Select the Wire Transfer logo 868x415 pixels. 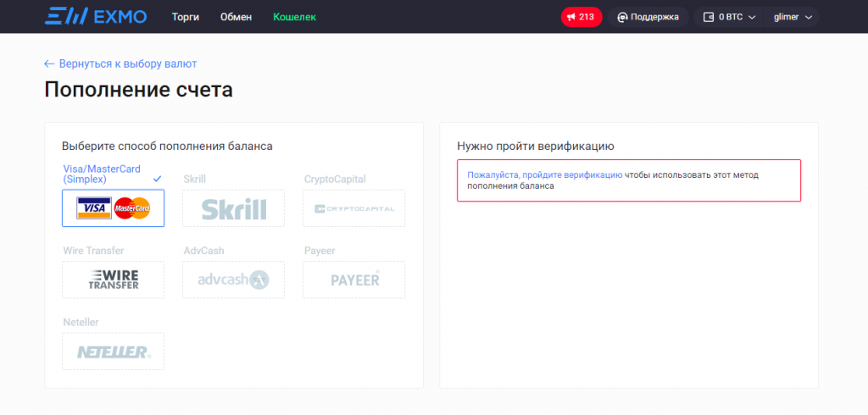(113, 279)
